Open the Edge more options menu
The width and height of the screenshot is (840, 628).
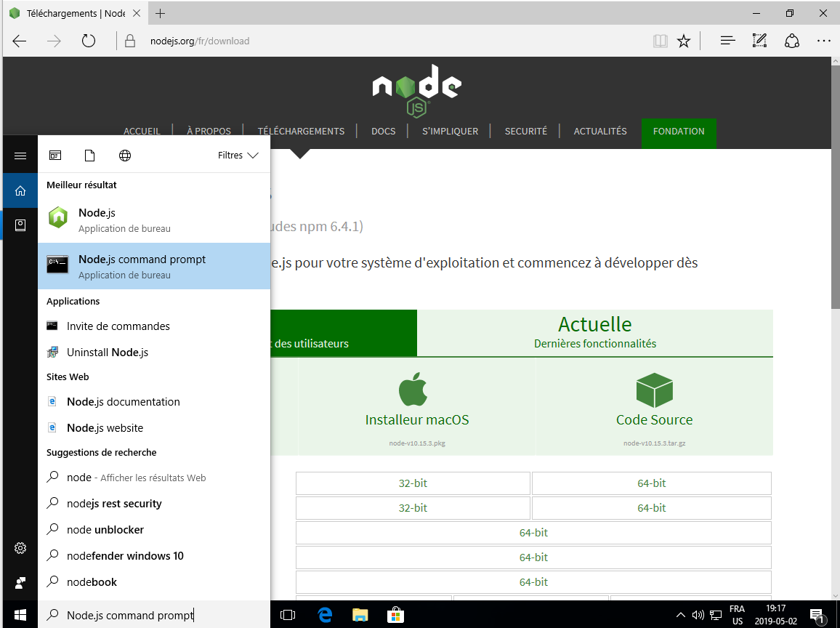pyautogui.click(x=823, y=41)
